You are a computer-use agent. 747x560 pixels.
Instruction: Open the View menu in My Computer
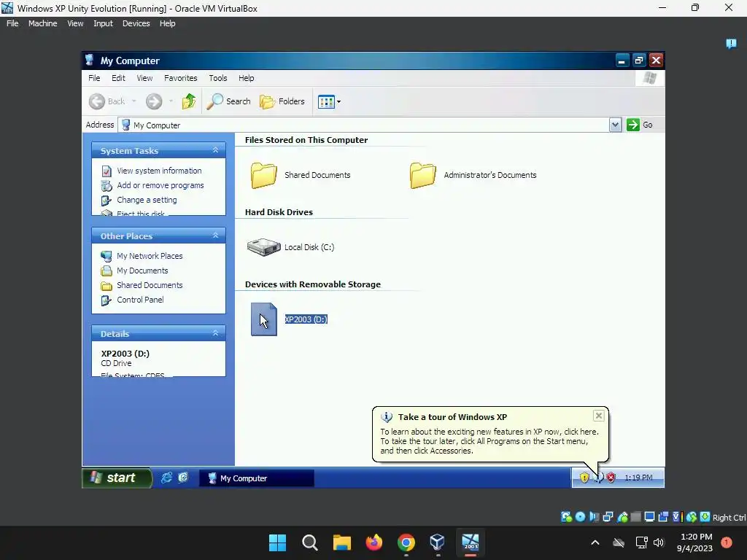[x=144, y=78]
